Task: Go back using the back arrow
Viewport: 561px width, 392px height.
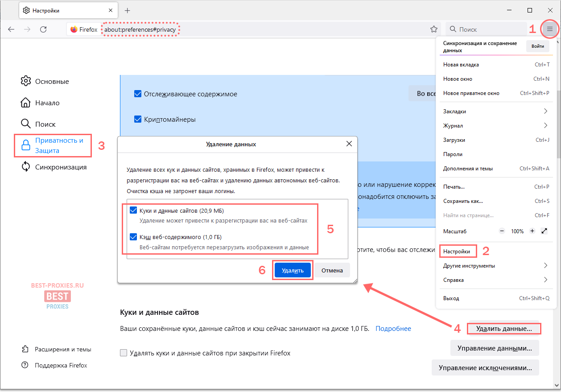Action: [11, 29]
